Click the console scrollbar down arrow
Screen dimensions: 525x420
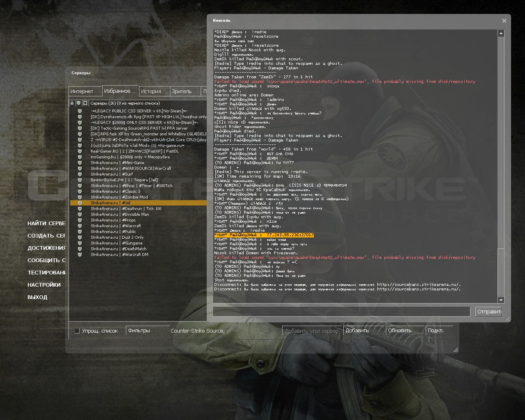point(501,300)
